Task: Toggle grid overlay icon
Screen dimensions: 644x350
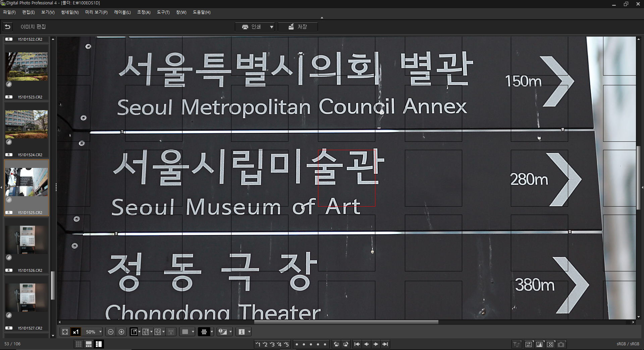Action: click(x=185, y=332)
